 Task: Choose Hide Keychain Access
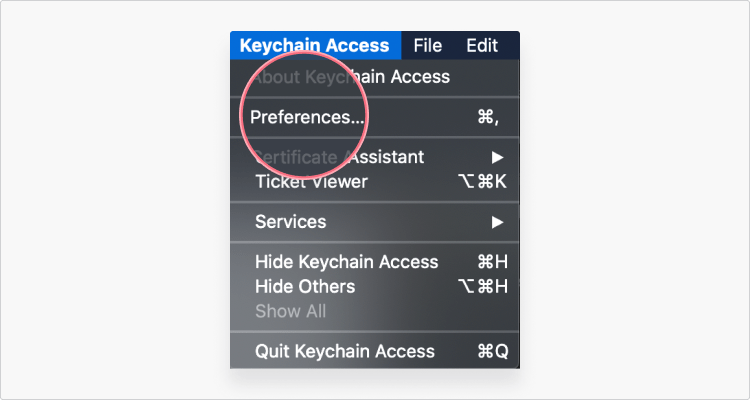[375, 262]
